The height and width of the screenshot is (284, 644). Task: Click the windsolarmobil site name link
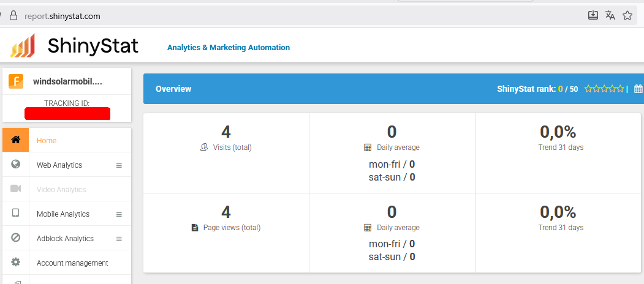(x=67, y=81)
